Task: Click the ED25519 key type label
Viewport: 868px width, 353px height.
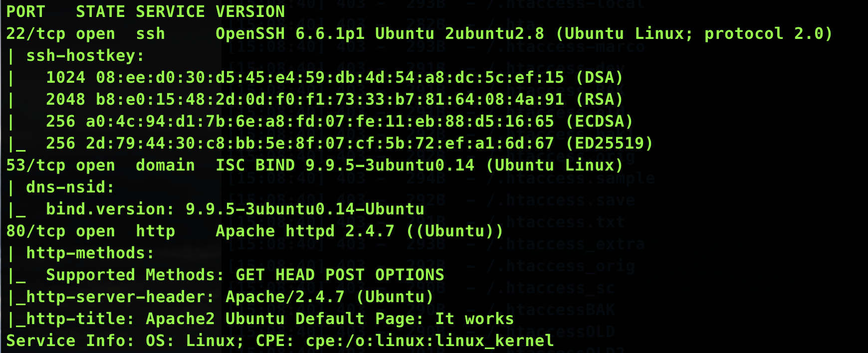Action: click(609, 143)
